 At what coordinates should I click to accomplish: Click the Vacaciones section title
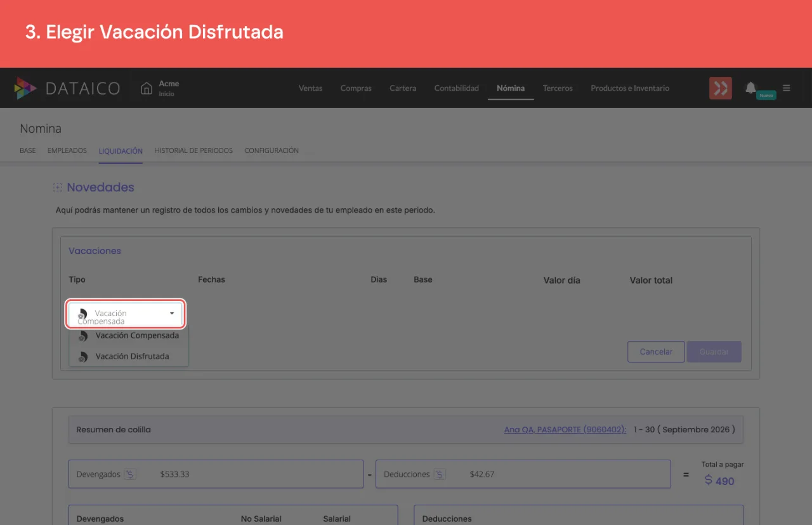coord(95,251)
